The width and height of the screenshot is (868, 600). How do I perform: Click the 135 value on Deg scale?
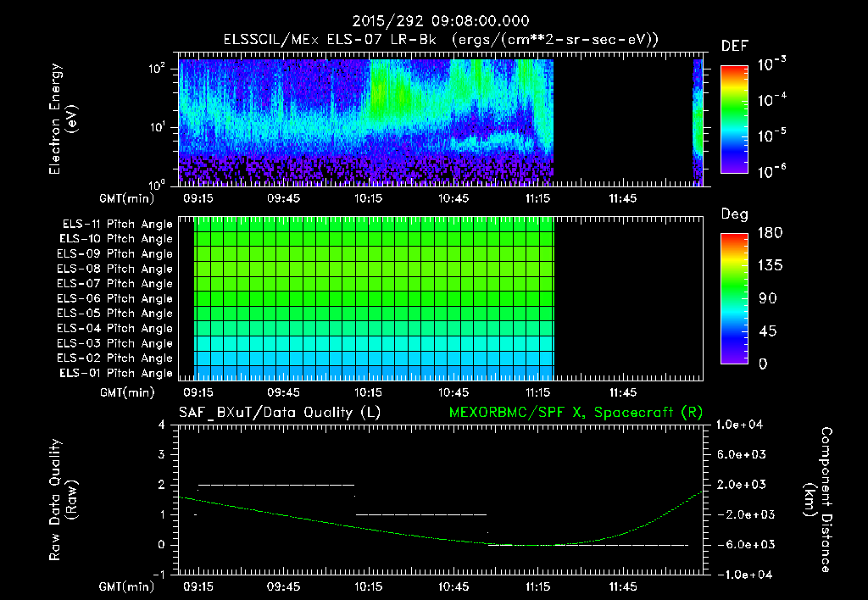click(770, 266)
